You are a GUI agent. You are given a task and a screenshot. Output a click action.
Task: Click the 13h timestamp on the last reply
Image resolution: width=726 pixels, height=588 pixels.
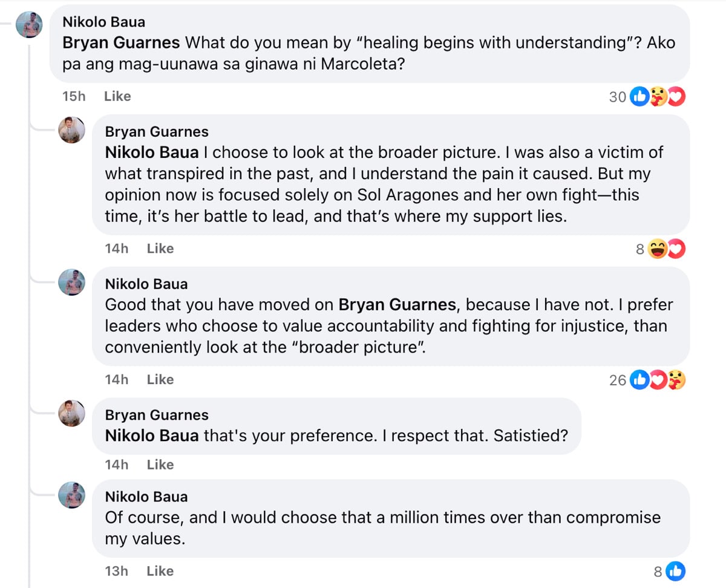(x=116, y=571)
